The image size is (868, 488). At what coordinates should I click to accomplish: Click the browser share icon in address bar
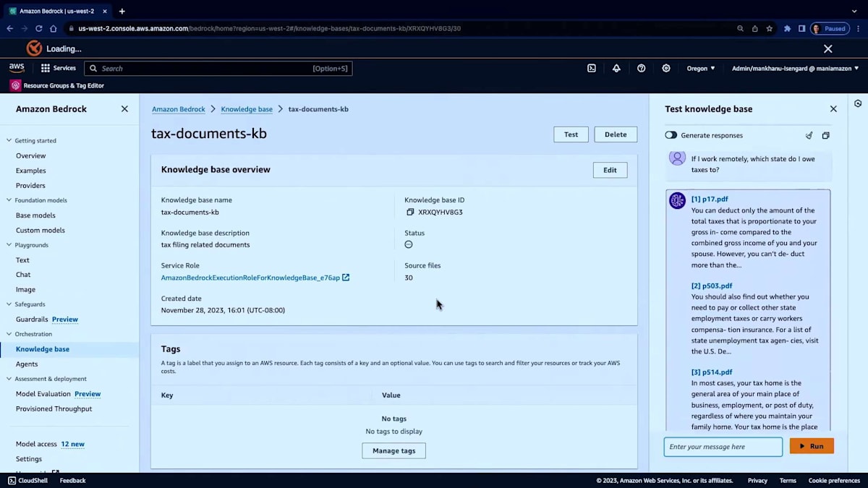754,29
